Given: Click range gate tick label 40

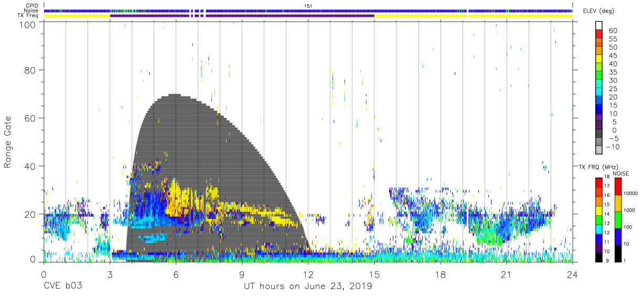Looking at the screenshot, I should 31,166.
